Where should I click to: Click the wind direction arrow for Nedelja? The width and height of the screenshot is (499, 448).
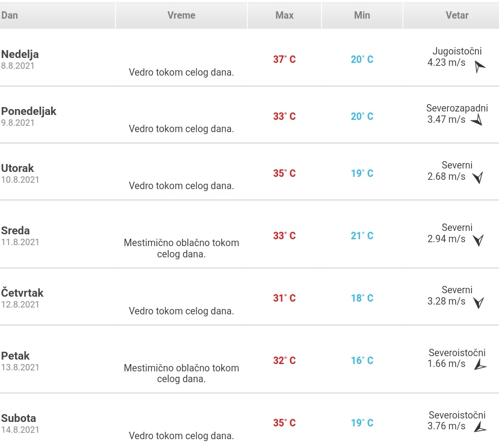tap(479, 66)
